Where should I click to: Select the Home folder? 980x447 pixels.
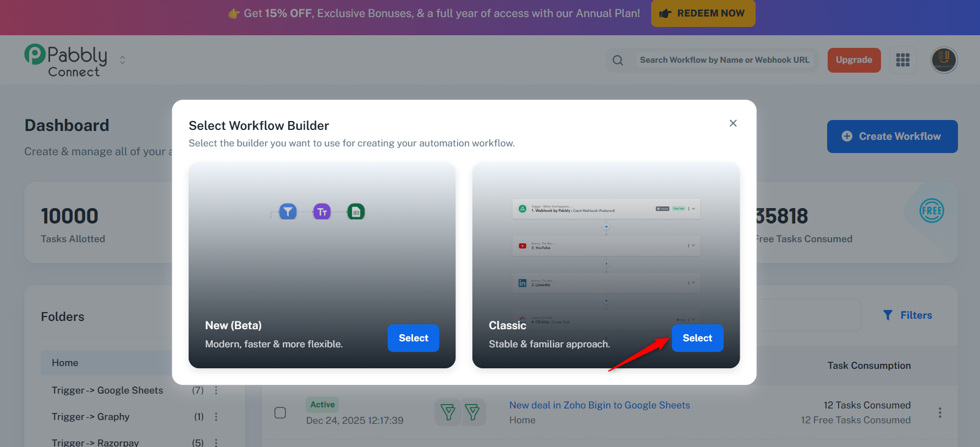coord(65,363)
